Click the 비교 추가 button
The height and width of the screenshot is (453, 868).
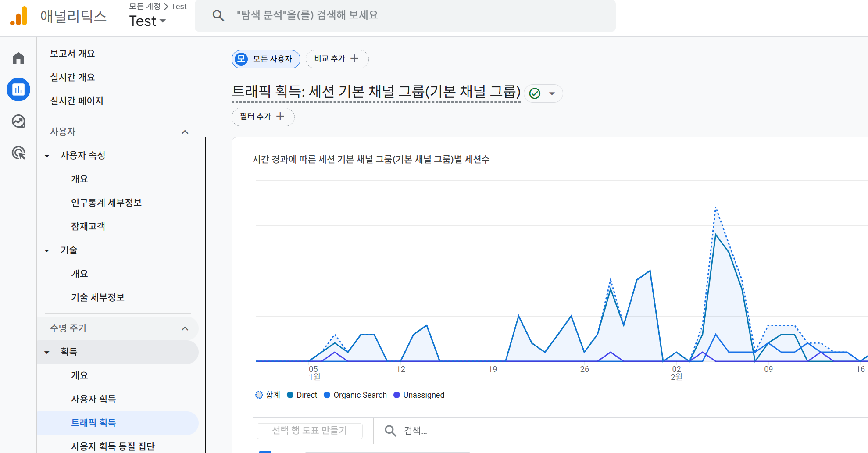pyautogui.click(x=337, y=59)
